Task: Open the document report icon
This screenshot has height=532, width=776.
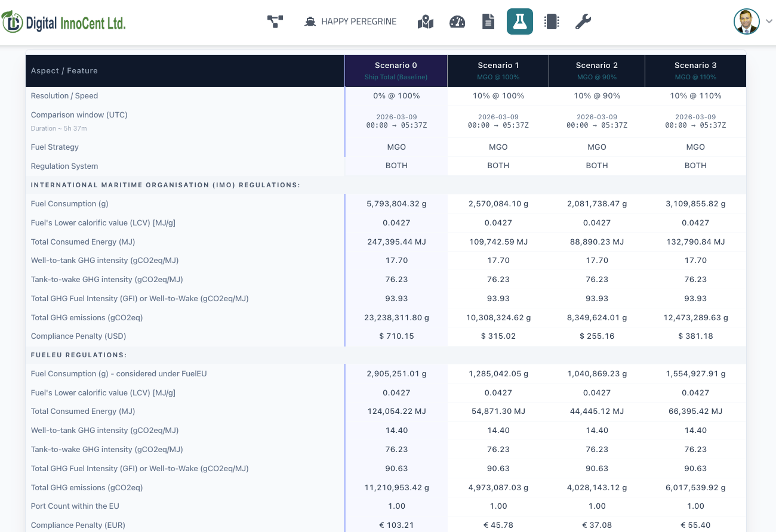Action: click(x=488, y=22)
